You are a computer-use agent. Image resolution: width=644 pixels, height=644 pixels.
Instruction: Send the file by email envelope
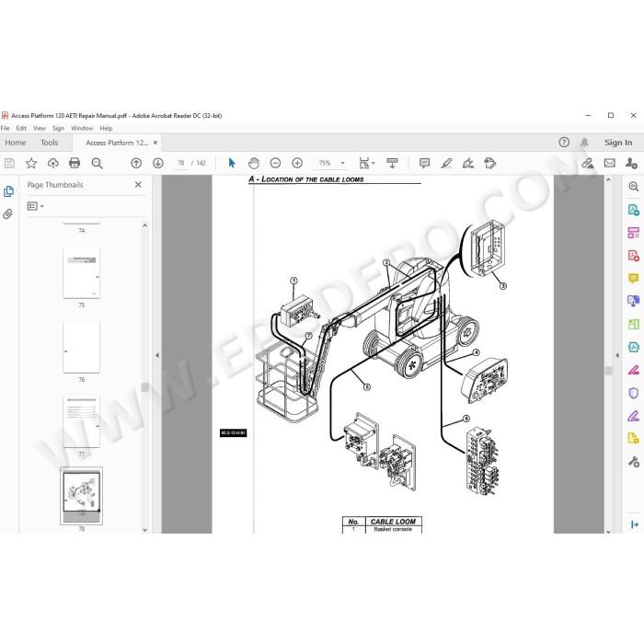pyautogui.click(x=609, y=163)
